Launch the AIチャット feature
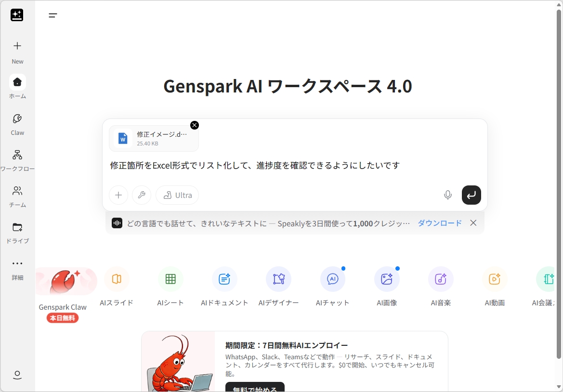 click(332, 279)
